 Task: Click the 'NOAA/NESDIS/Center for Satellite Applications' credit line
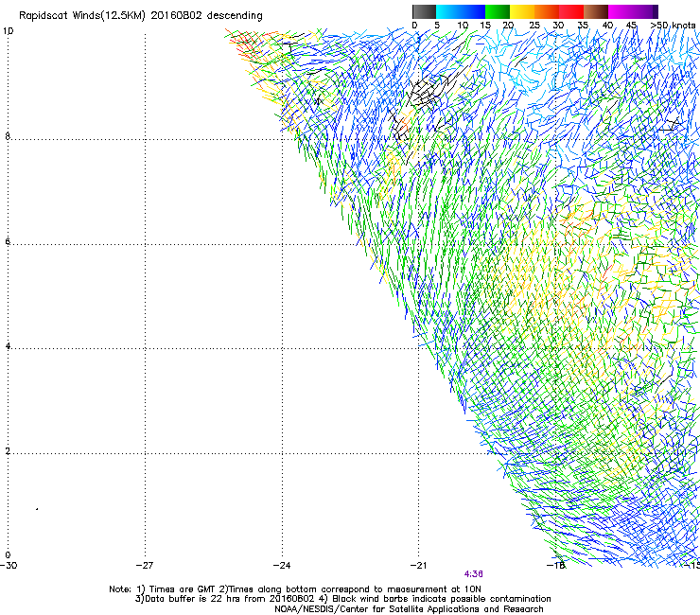tap(409, 609)
